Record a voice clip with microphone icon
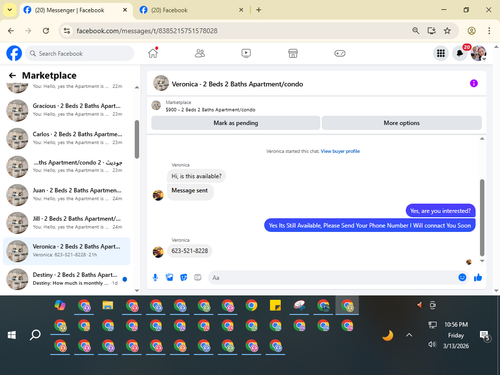The image size is (500, 375). click(x=155, y=277)
